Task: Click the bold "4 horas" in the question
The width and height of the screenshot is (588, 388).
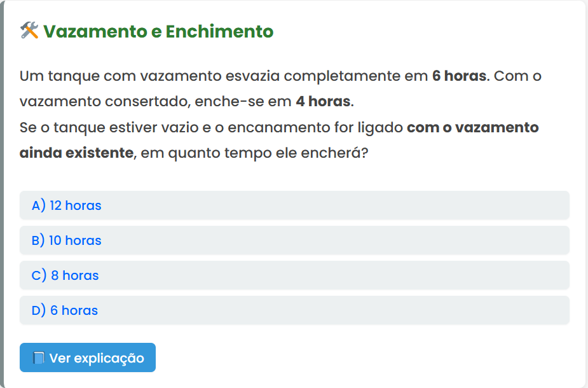Action: [323, 102]
